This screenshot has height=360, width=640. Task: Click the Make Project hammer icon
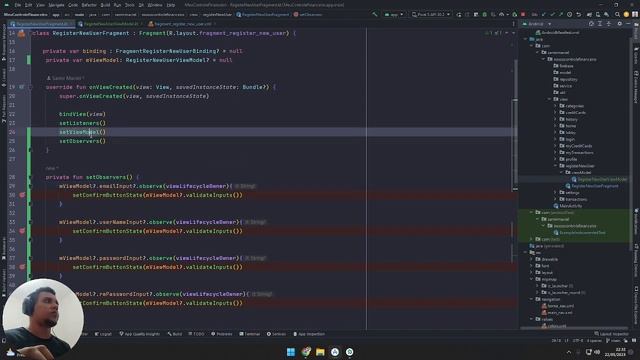pos(375,14)
